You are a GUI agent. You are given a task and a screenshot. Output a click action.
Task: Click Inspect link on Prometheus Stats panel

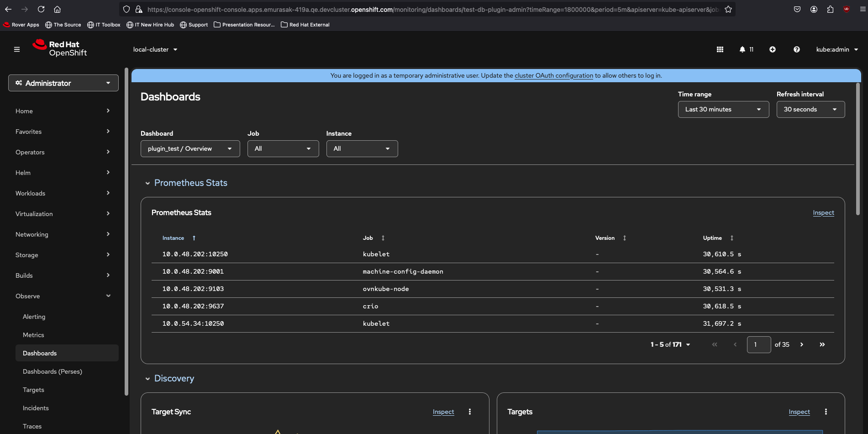823,213
